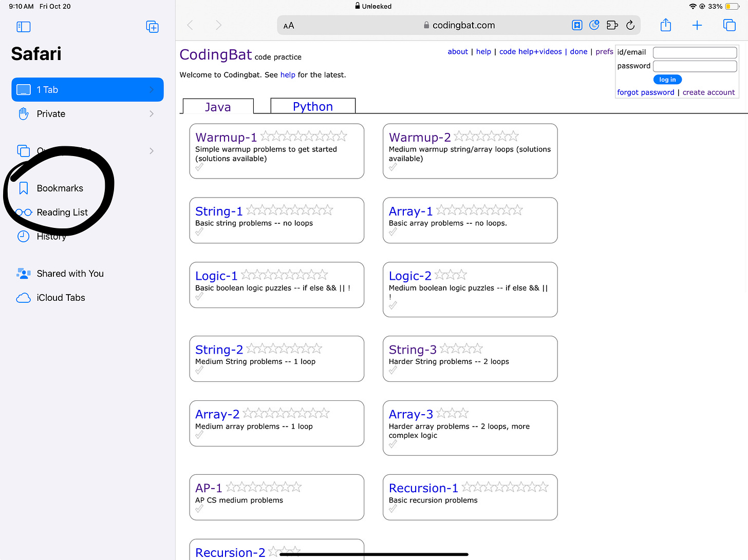This screenshot has height=560, width=748.
Task: Switch to the Java tab
Action: [218, 107]
